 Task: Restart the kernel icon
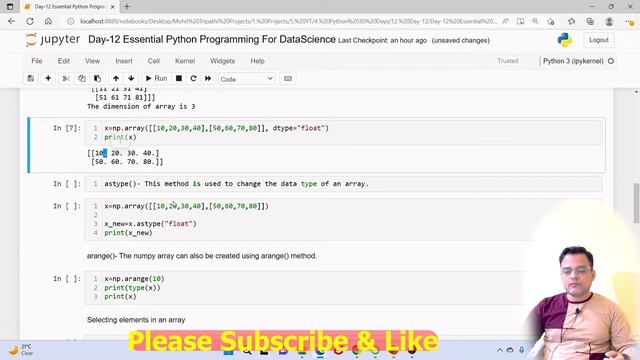point(193,78)
